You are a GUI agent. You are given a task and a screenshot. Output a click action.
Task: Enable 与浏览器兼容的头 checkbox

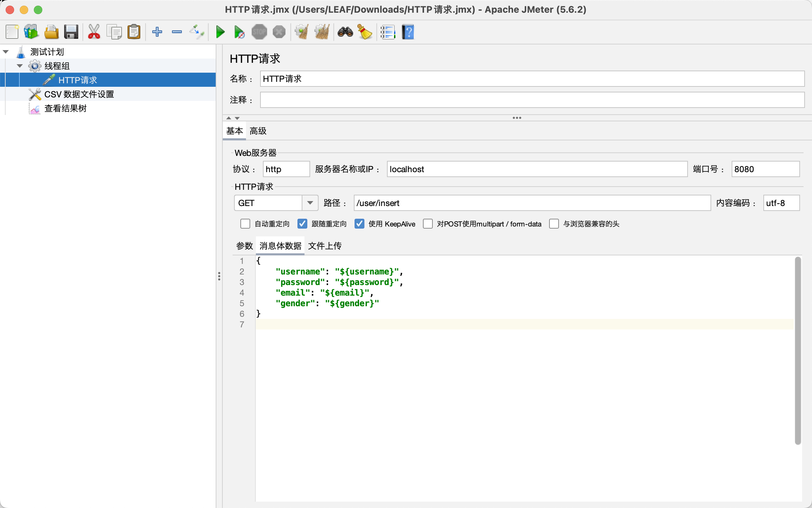tap(554, 224)
